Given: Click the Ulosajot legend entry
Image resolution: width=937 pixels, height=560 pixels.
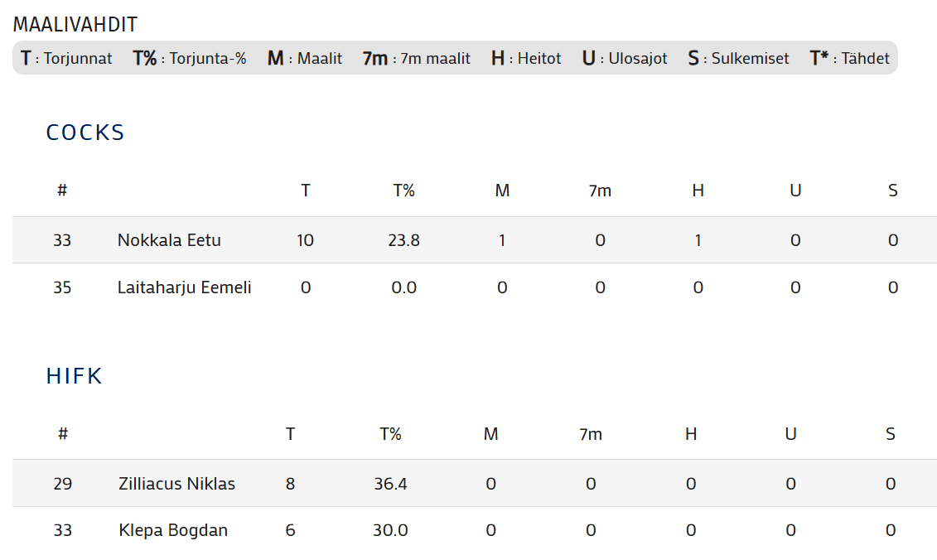Looking at the screenshot, I should tap(625, 58).
